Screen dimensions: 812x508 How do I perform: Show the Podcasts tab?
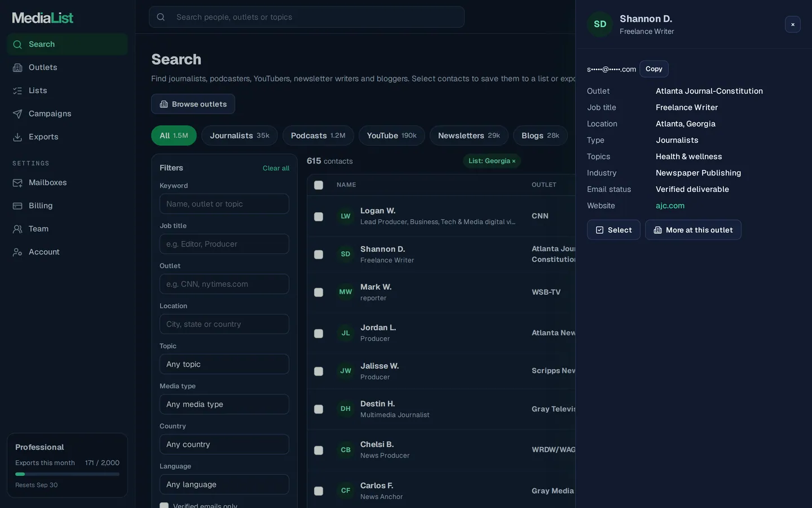tap(318, 135)
